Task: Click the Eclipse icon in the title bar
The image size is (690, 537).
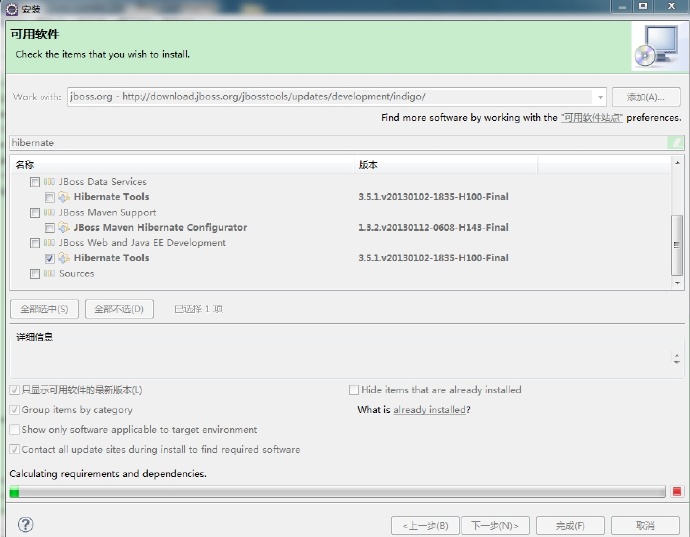Action: point(12,8)
